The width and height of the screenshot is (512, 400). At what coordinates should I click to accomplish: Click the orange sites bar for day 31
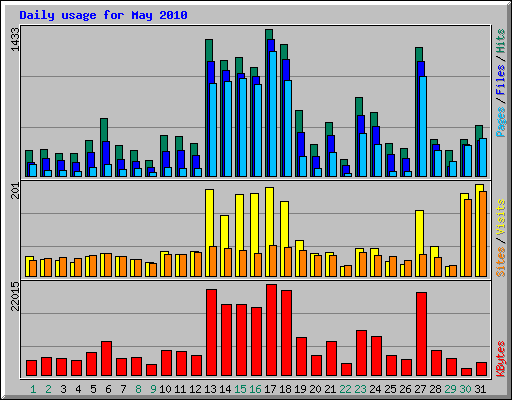pos(483,234)
